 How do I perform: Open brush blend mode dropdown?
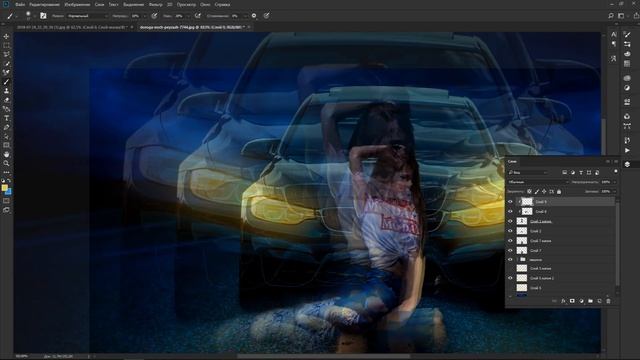pyautogui.click(x=87, y=16)
